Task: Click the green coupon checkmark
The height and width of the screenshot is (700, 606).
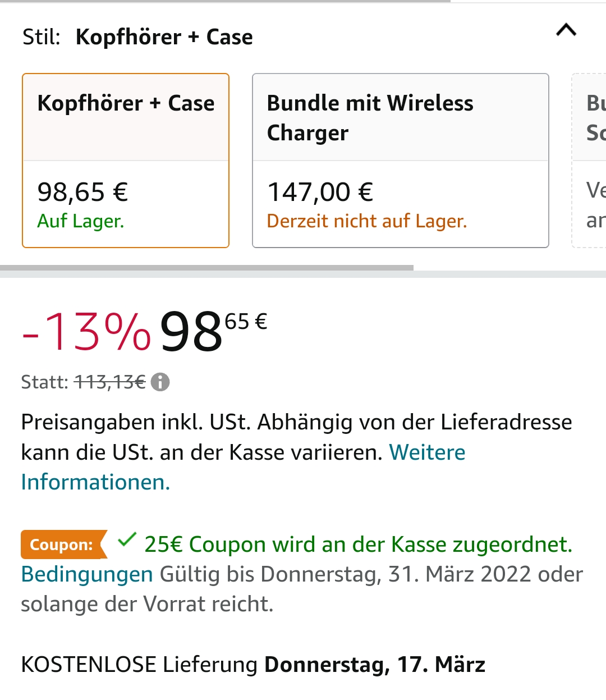Action: pyautogui.click(x=127, y=541)
